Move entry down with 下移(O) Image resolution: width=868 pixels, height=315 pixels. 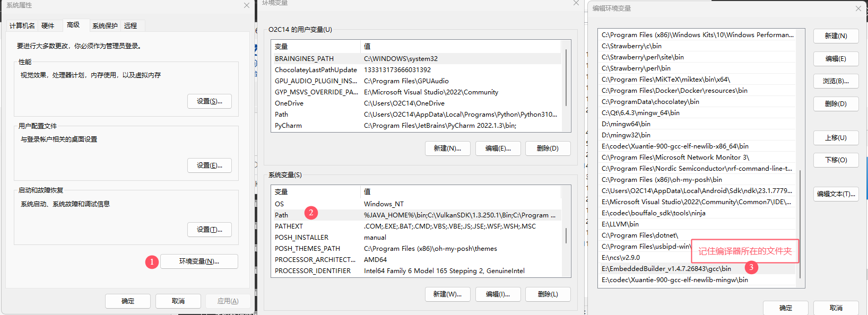tap(836, 160)
